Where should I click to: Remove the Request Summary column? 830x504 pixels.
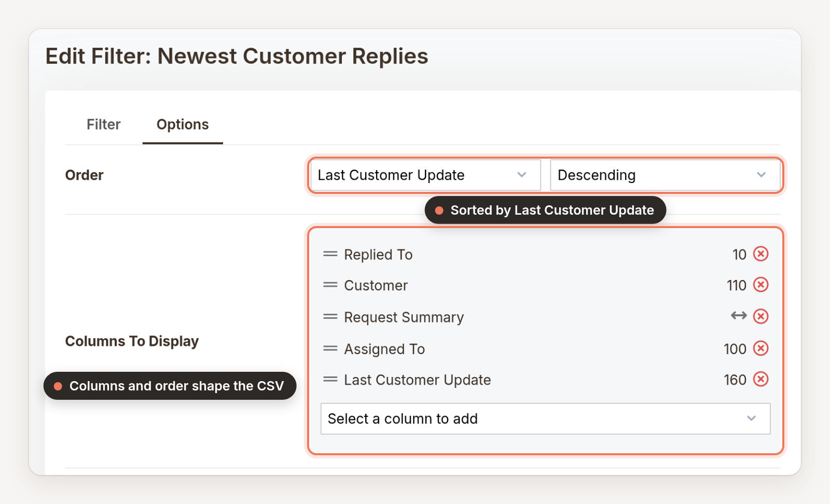pyautogui.click(x=760, y=316)
